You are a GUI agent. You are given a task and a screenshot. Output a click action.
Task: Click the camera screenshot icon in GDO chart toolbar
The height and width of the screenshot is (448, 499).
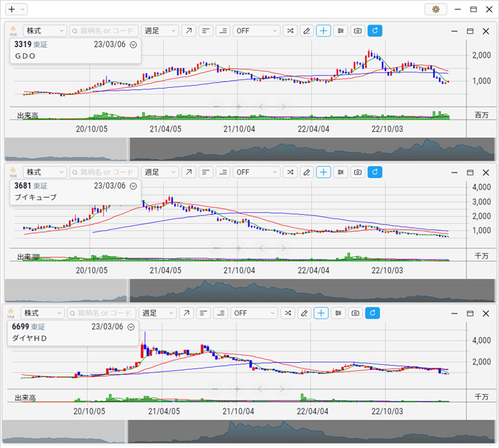tap(358, 31)
